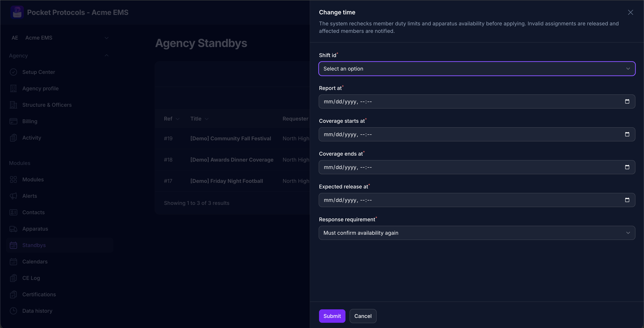Click the Standbys calendar icon

[x=13, y=245]
